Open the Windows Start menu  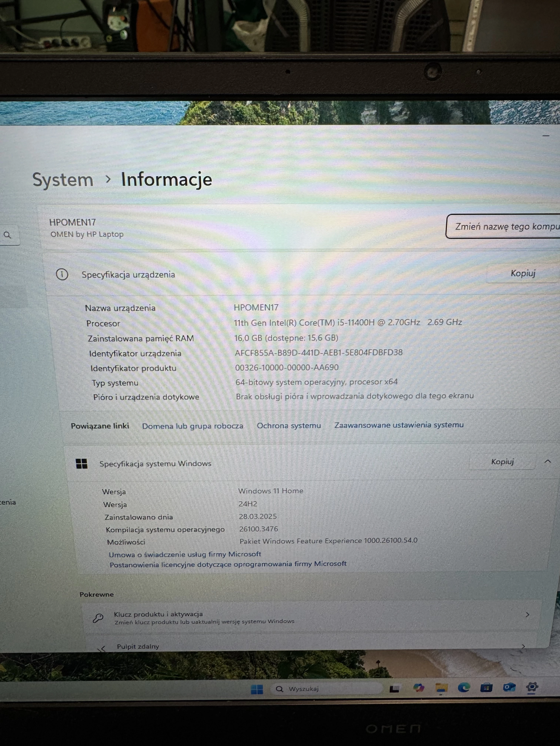257,689
